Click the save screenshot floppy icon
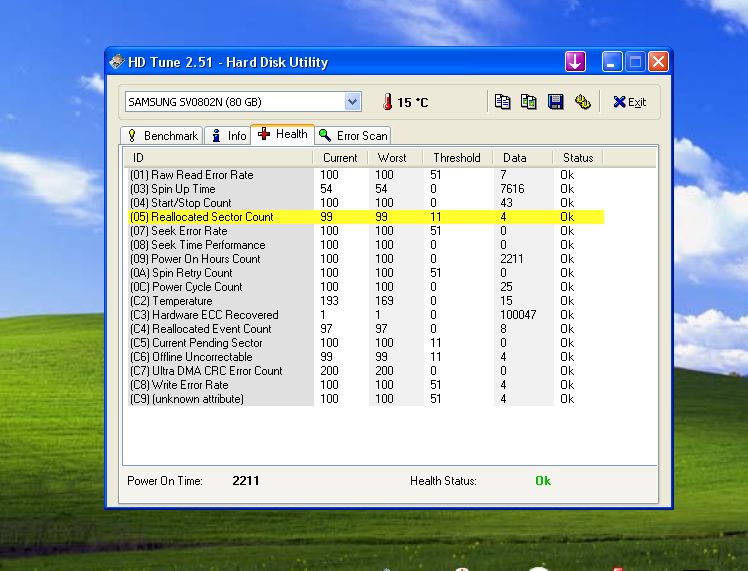This screenshot has width=748, height=571. (x=556, y=102)
